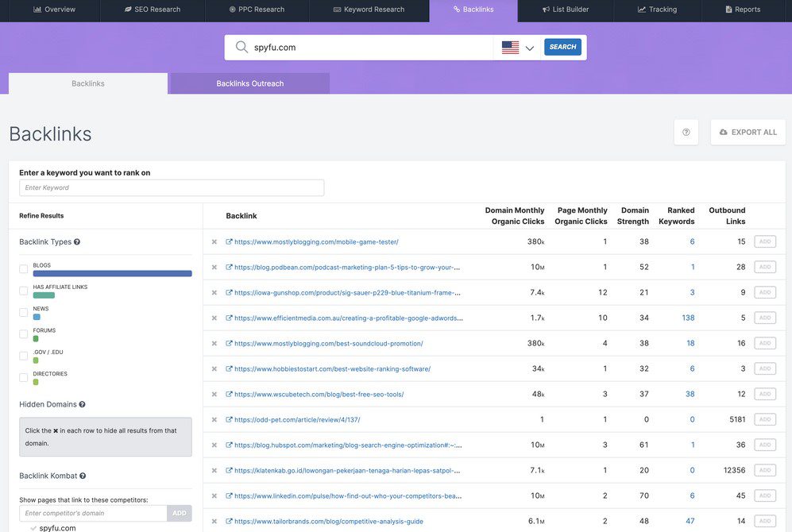Check HAS AFFILIATE LINKS checkbox
The height and width of the screenshot is (532, 792).
23,291
